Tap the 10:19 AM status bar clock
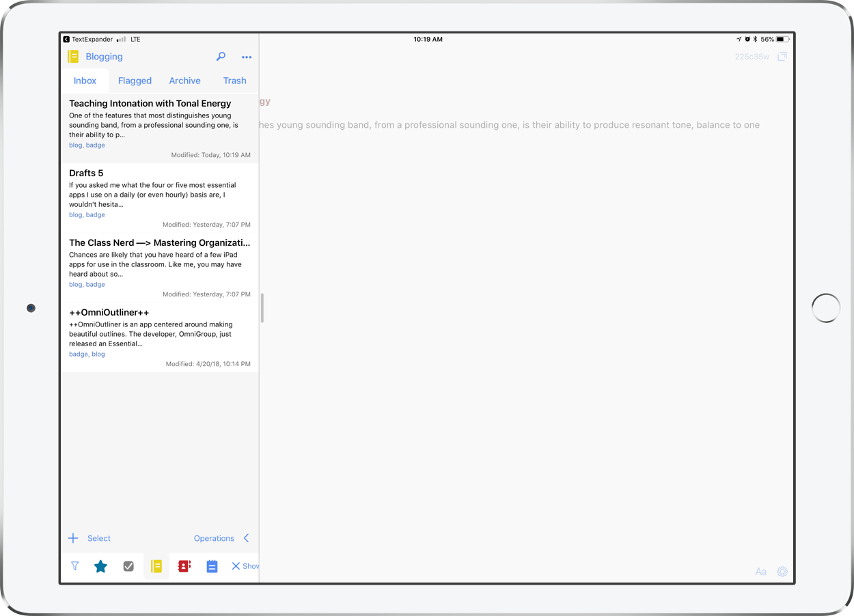 pos(428,40)
